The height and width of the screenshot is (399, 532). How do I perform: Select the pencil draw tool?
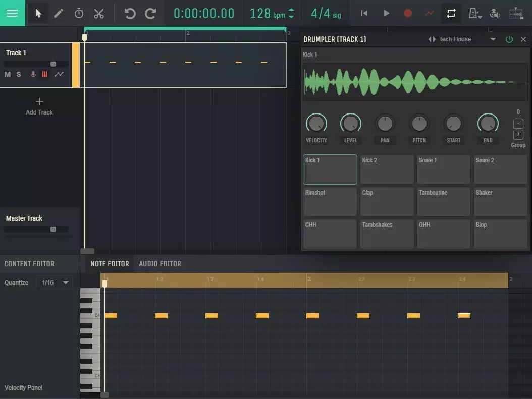59,13
